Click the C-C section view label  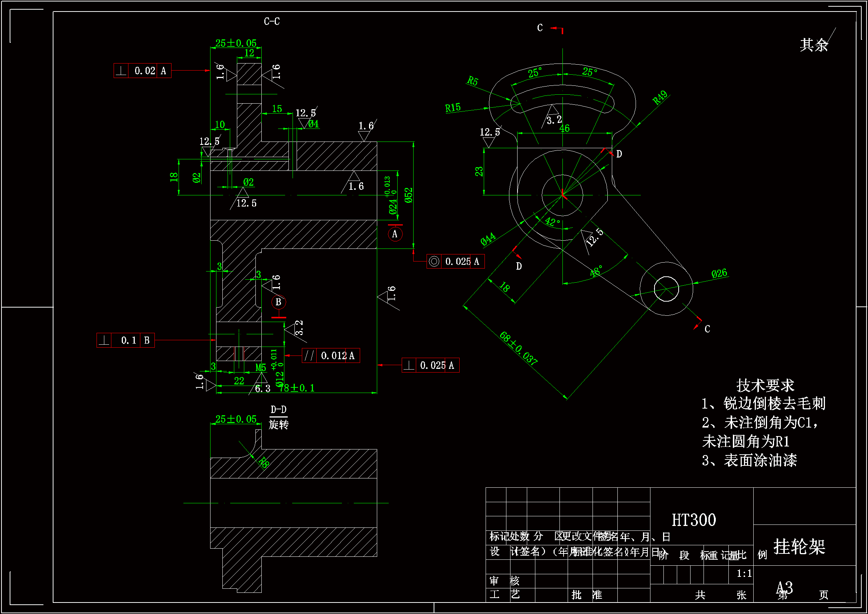pos(272,22)
